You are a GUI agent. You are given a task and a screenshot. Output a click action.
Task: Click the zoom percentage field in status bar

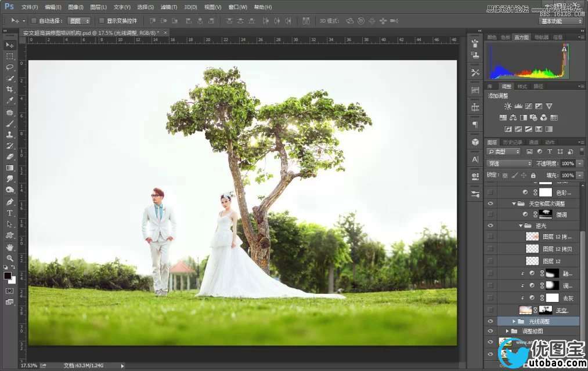tap(29, 365)
